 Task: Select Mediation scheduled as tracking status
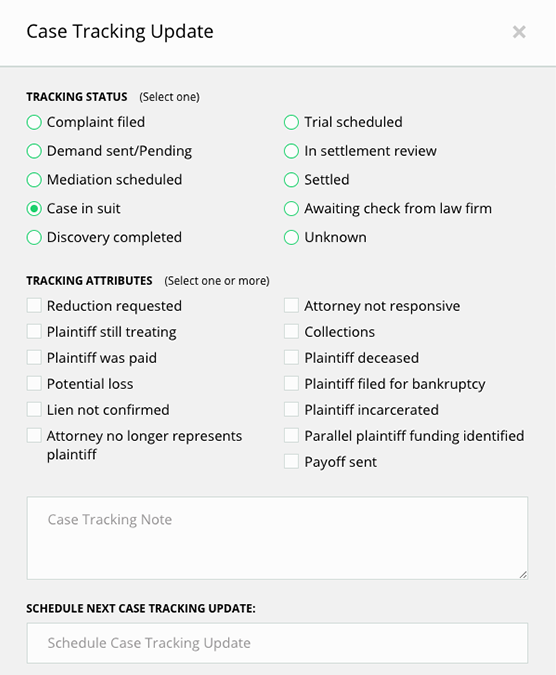pyautogui.click(x=34, y=180)
